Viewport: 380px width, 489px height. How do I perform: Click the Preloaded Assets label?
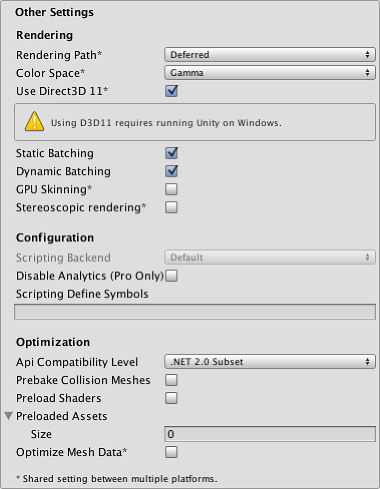(62, 416)
